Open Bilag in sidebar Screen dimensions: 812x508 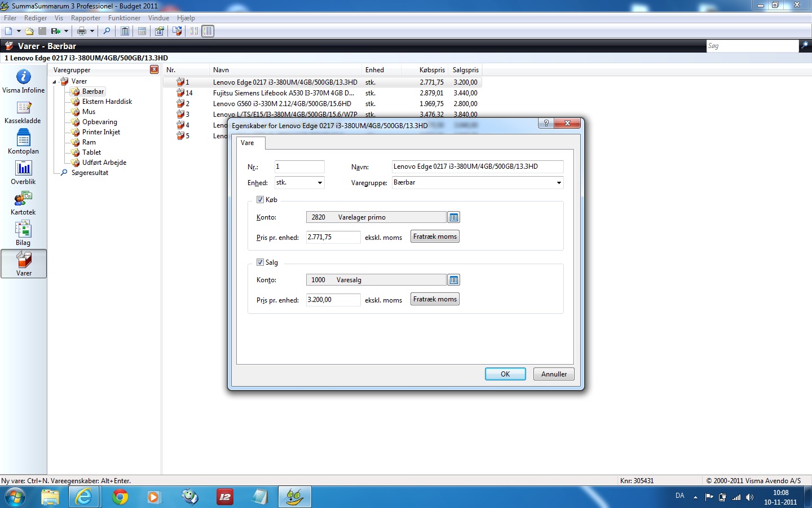click(x=23, y=234)
